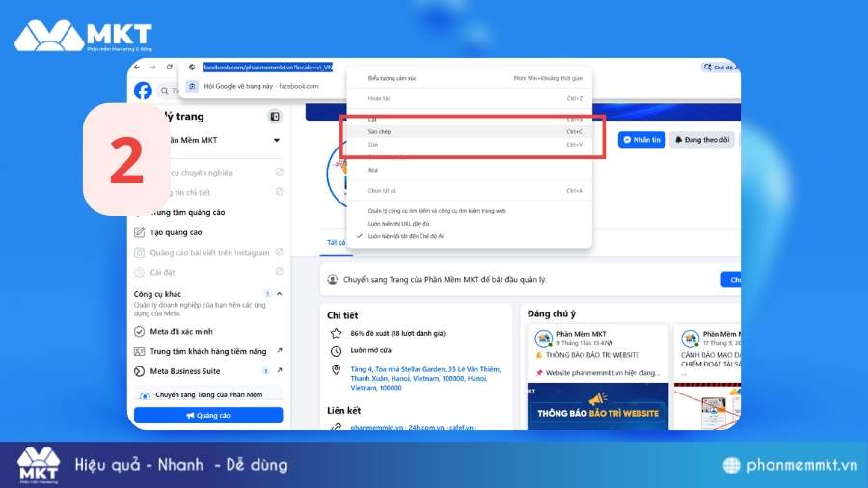
Task: Click 86% đề xuất (18 lượt đánh giá) text
Action: coord(397,333)
